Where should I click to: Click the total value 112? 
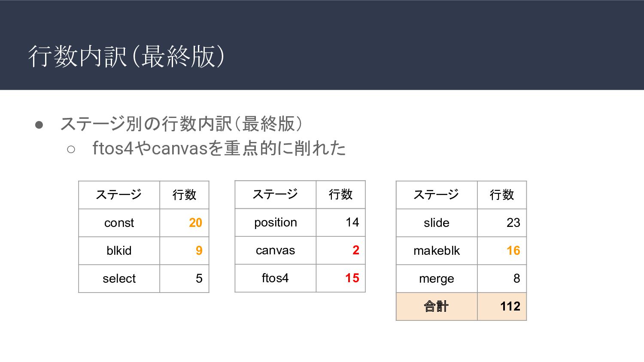pyautogui.click(x=510, y=306)
